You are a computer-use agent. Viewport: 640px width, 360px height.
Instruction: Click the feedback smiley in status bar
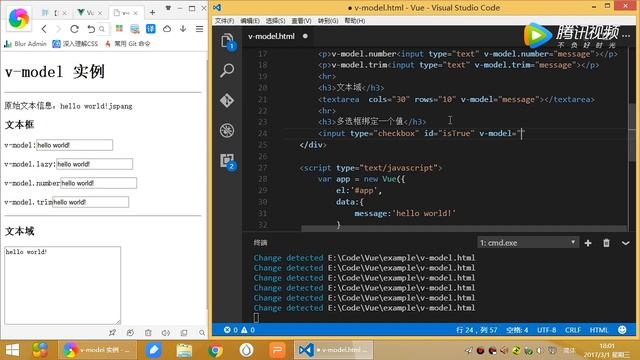[x=622, y=330]
